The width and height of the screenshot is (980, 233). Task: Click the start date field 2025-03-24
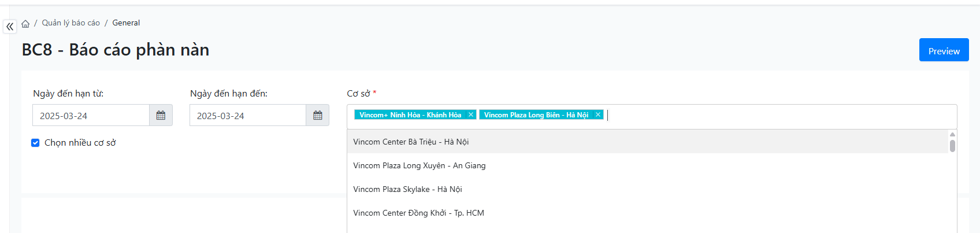tap(91, 116)
